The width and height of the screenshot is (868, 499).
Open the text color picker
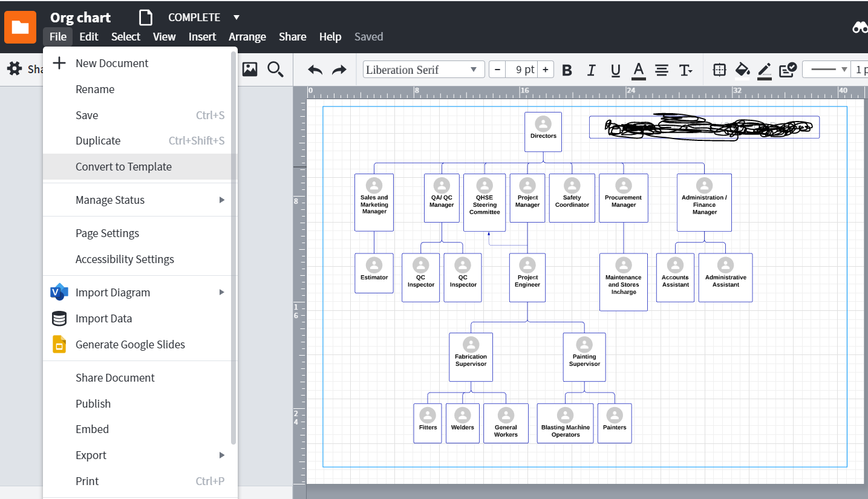tap(638, 71)
